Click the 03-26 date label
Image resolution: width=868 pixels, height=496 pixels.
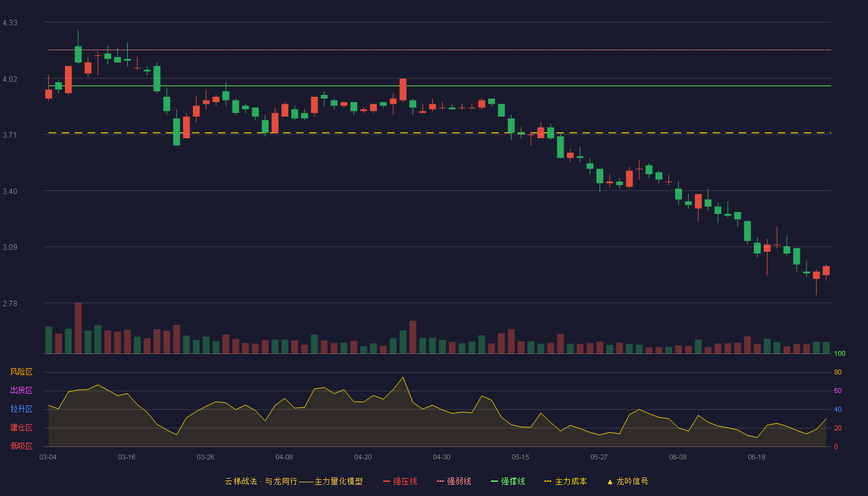pyautogui.click(x=206, y=457)
